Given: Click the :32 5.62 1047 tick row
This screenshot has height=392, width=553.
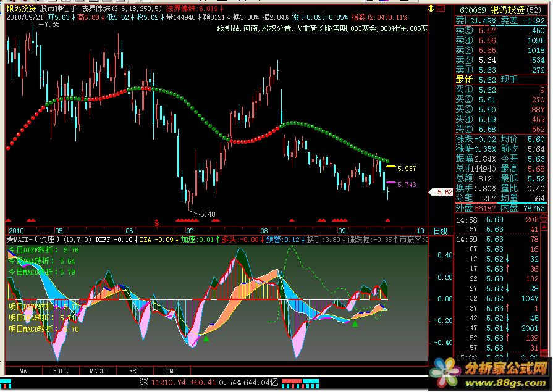Looking at the screenshot, I should 497,299.
